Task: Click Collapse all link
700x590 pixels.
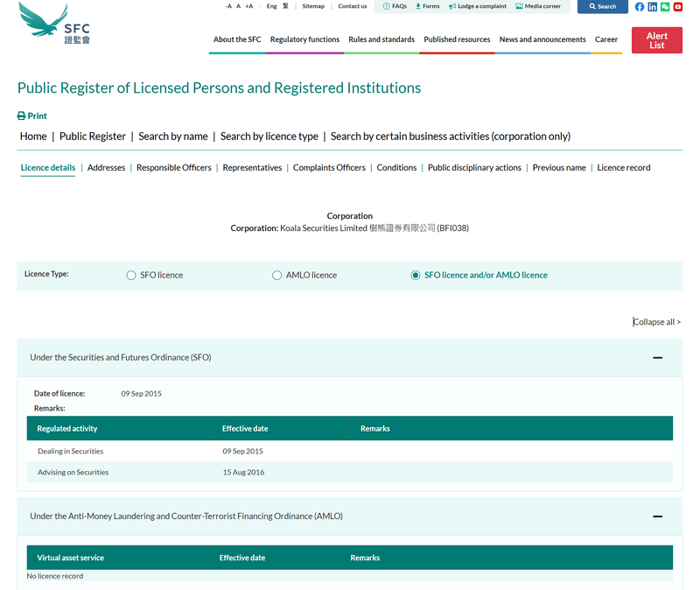Action: click(657, 321)
